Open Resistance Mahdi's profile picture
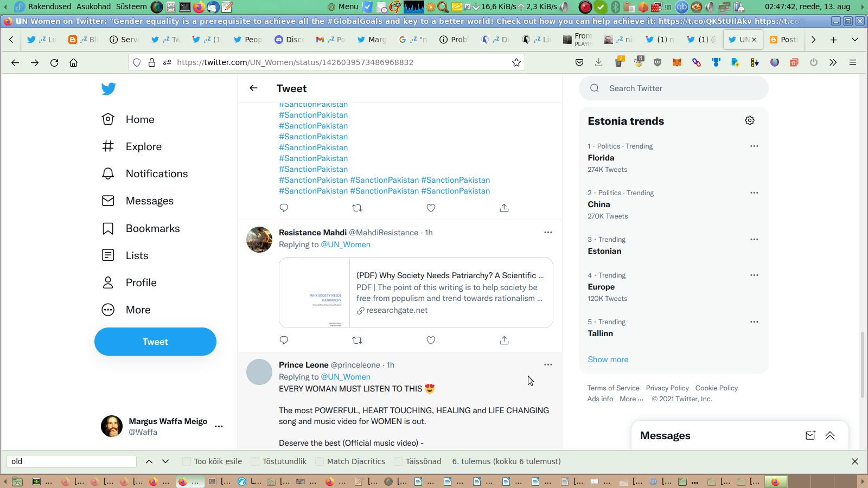 [259, 240]
